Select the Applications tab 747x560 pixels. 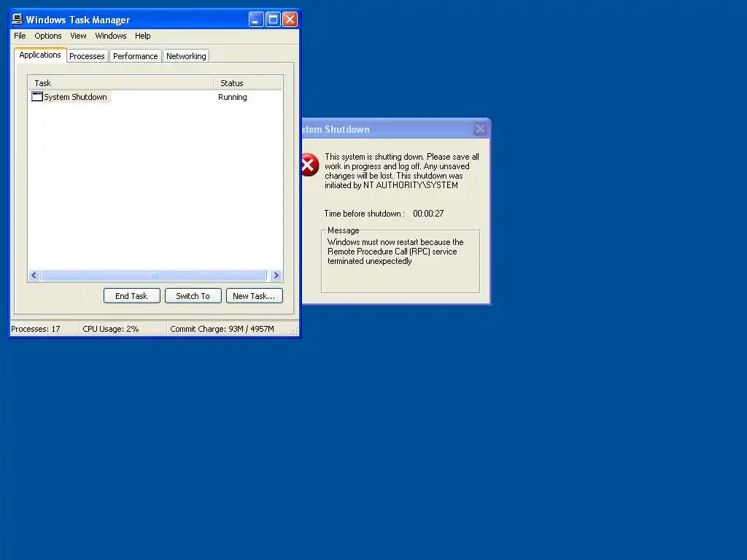[x=40, y=55]
